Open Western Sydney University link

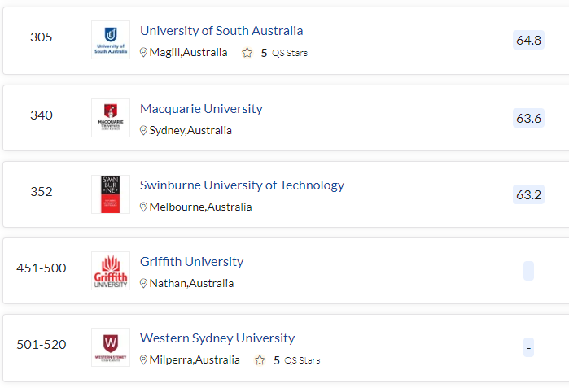[x=217, y=338]
